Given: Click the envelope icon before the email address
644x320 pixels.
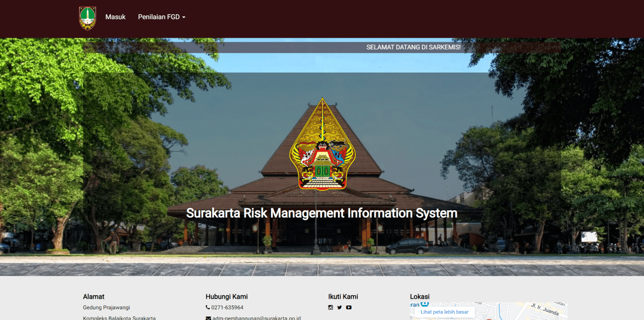Looking at the screenshot, I should click(208, 318).
